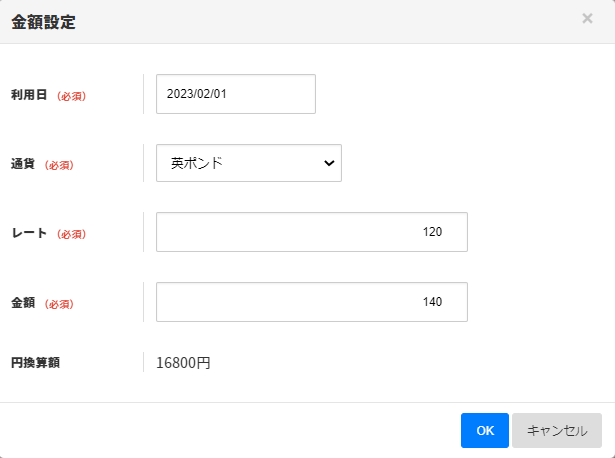Close the 金額設定 dialog with X
Viewport: 615px width, 458px height.
tap(587, 19)
